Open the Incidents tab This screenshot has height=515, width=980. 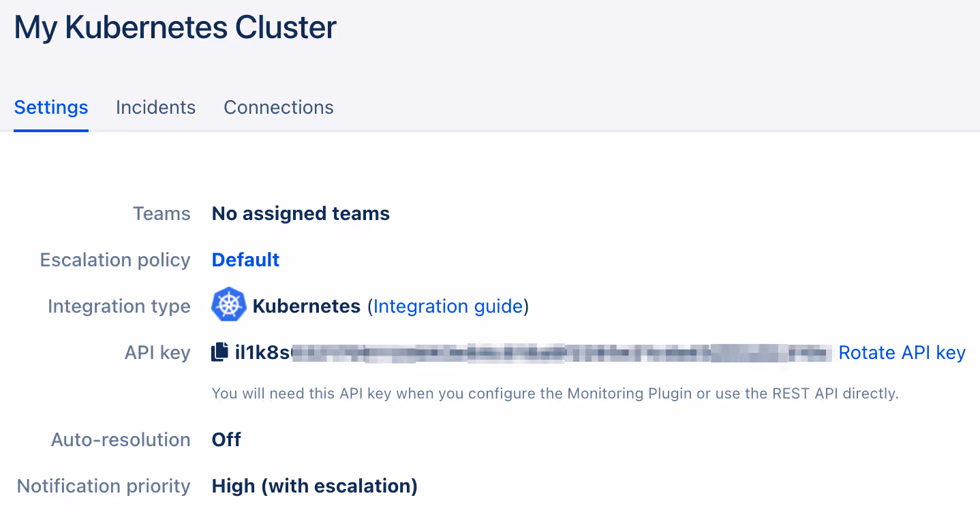tap(155, 108)
